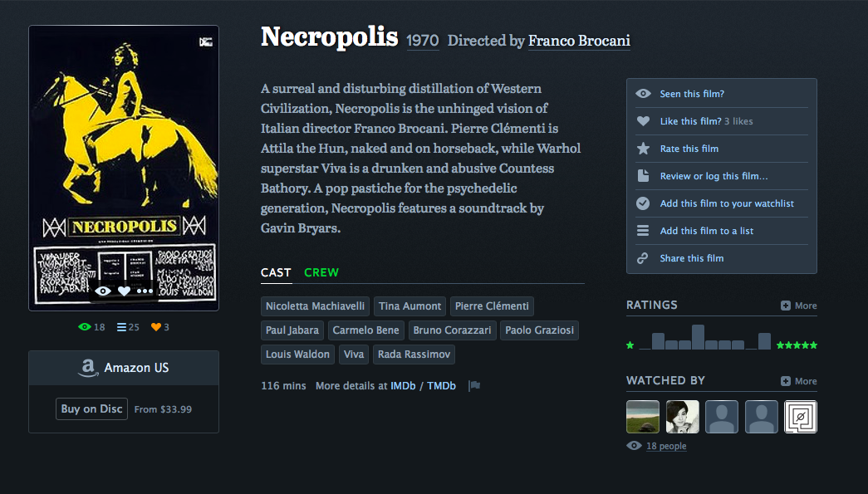Click the single green star in ratings
The height and width of the screenshot is (494, 868).
point(630,345)
